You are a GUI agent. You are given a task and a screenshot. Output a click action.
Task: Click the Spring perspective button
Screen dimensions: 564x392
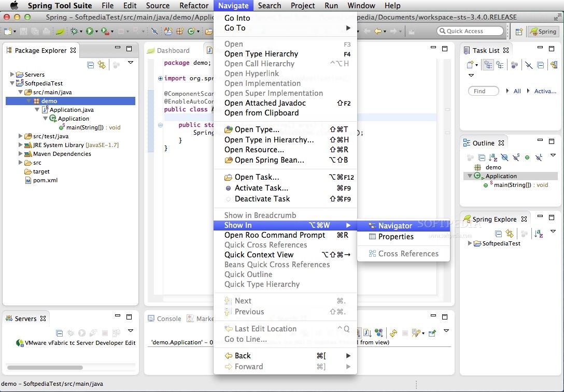tap(543, 32)
